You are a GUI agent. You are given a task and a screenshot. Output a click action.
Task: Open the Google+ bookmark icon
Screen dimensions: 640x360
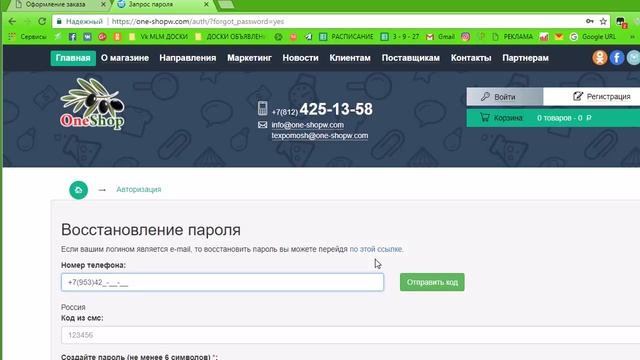[102, 37]
